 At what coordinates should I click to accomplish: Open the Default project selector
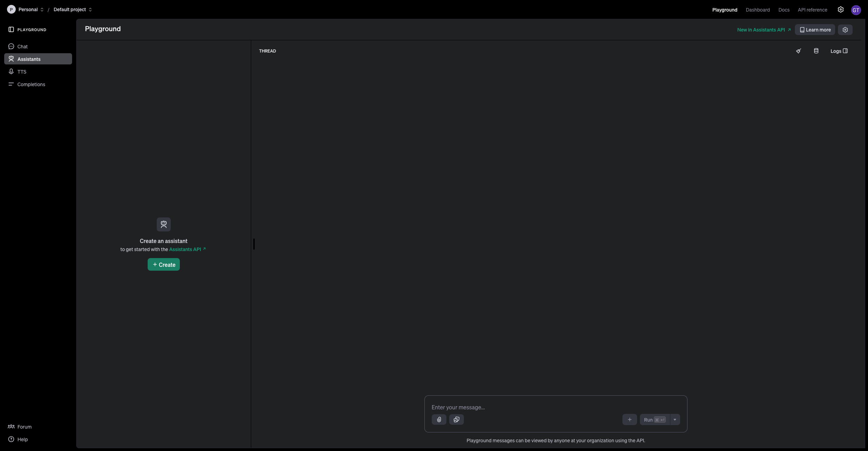(x=72, y=10)
